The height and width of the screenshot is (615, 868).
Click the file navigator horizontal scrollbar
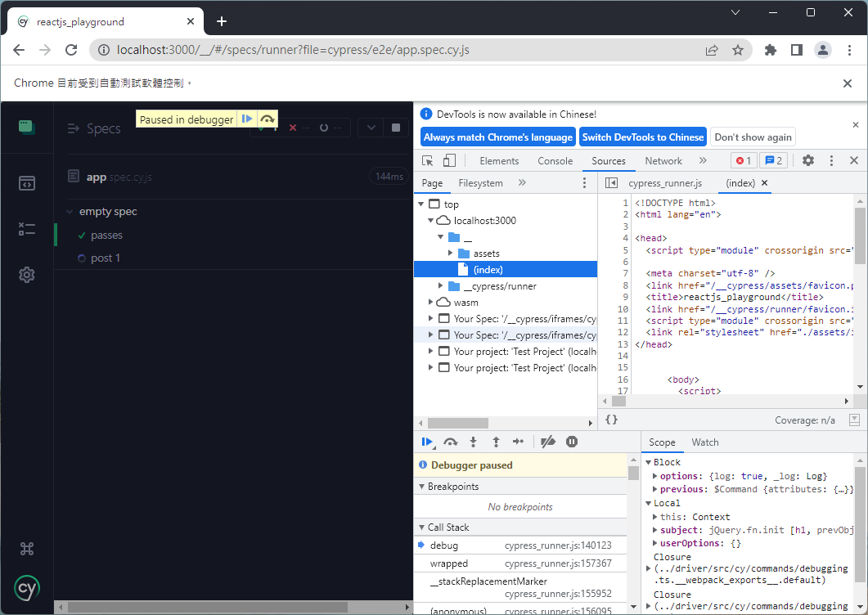click(457, 423)
